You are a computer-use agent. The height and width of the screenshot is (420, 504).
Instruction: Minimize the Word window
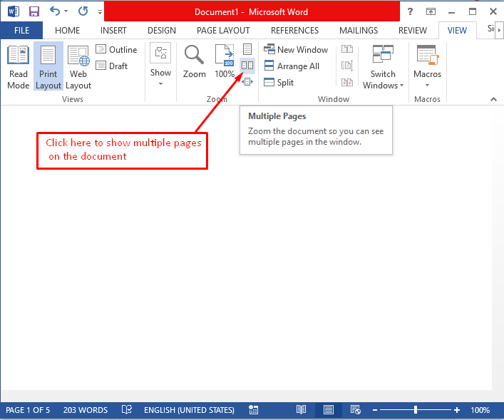coord(452,12)
